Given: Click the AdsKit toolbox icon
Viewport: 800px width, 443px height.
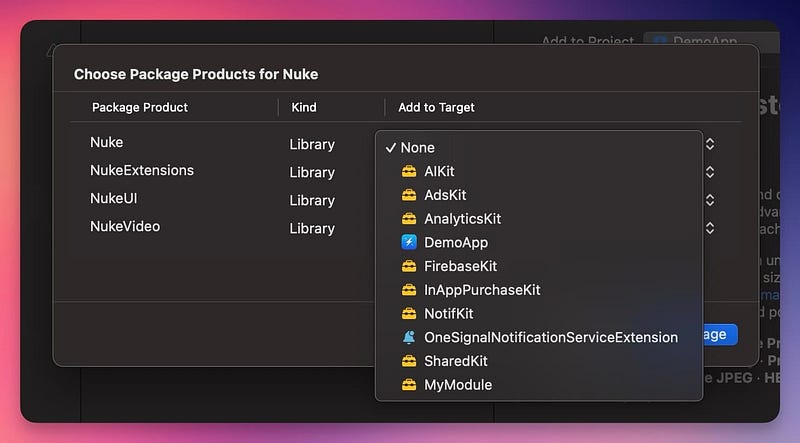Looking at the screenshot, I should pyautogui.click(x=409, y=195).
